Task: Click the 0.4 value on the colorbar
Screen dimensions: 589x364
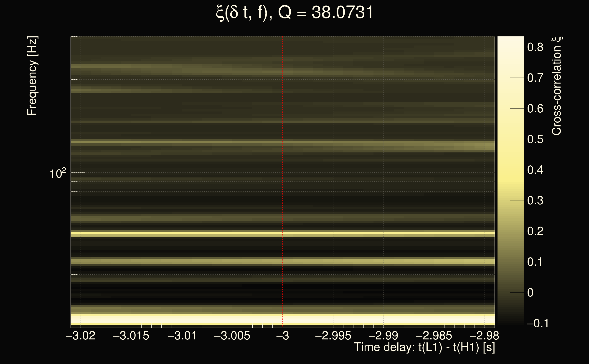Action: tap(535, 170)
